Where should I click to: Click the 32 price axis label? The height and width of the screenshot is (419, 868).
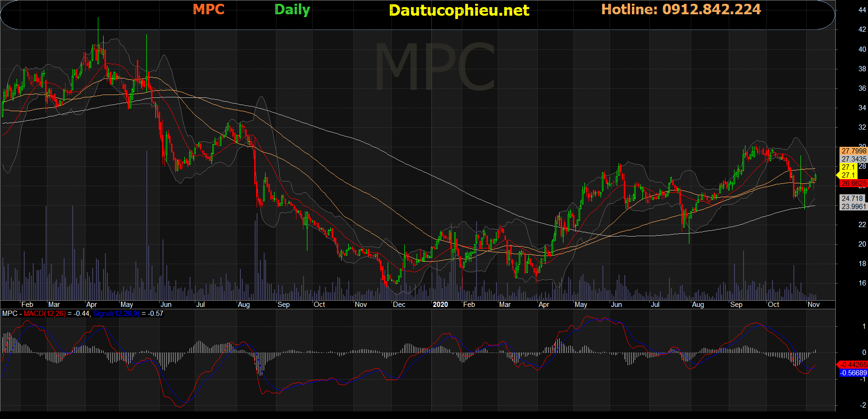862,127
